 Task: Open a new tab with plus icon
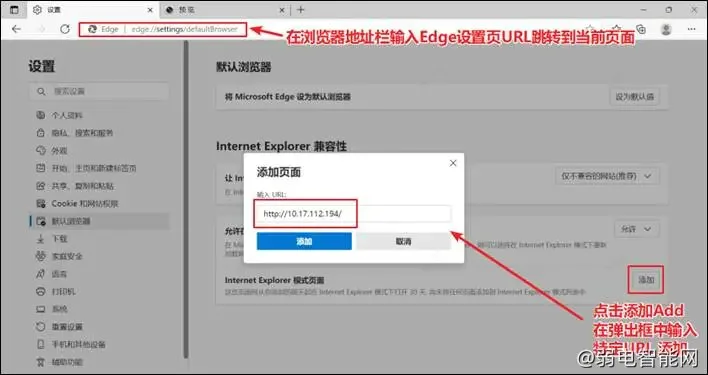click(x=301, y=9)
